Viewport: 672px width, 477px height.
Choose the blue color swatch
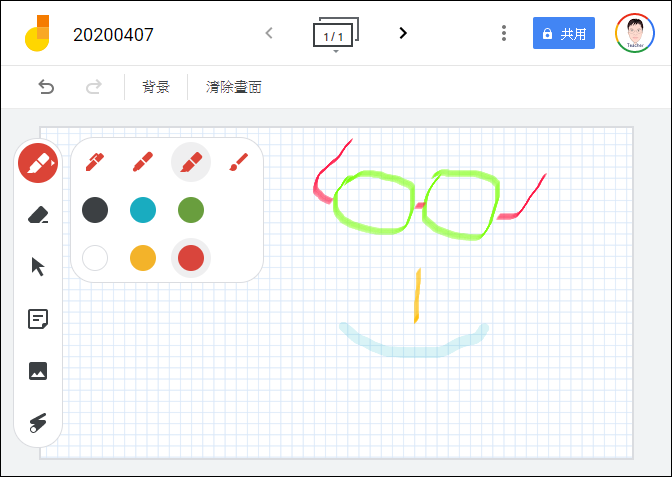pyautogui.click(x=143, y=210)
